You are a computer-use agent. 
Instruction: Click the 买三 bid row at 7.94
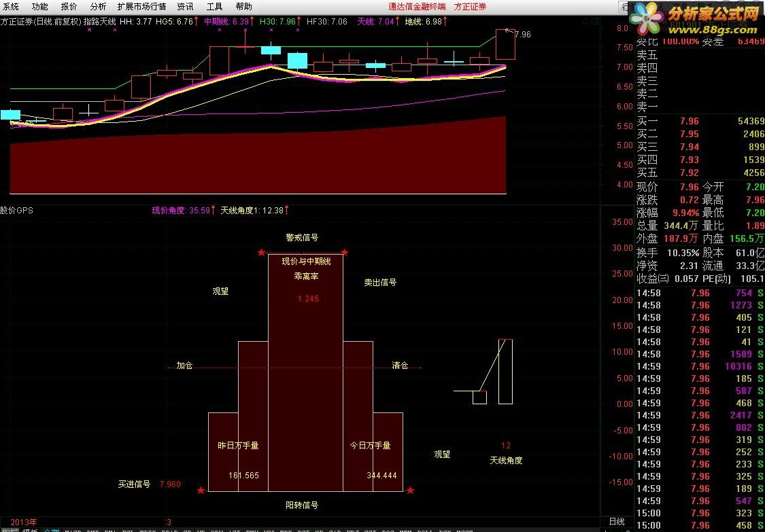tap(700, 147)
